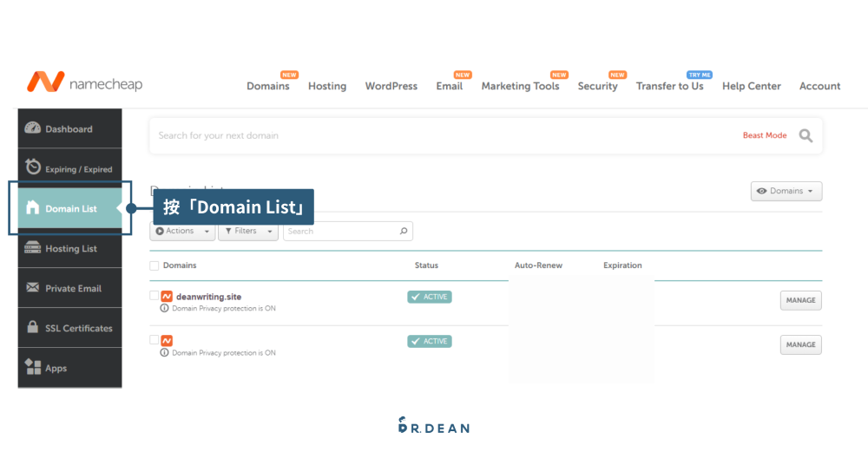Viewport: 868px width, 452px height.
Task: Open the Filters dropdown
Action: pyautogui.click(x=247, y=232)
